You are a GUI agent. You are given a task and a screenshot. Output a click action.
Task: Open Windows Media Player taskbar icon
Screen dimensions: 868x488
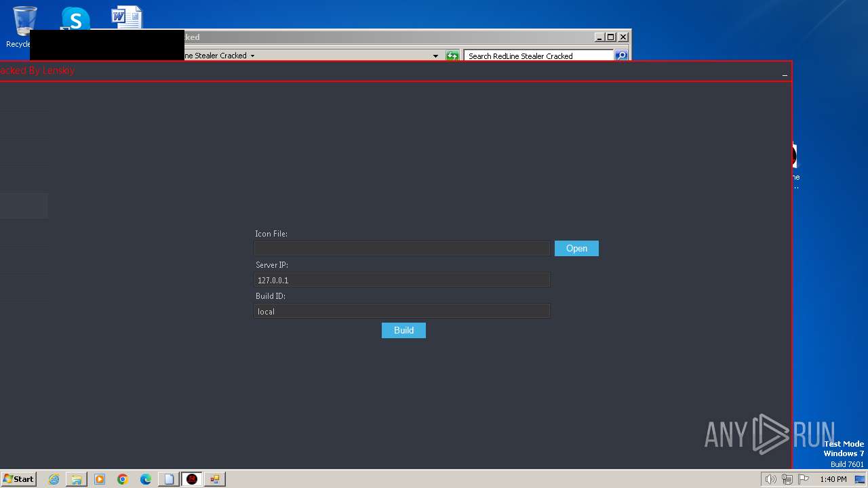click(x=100, y=479)
